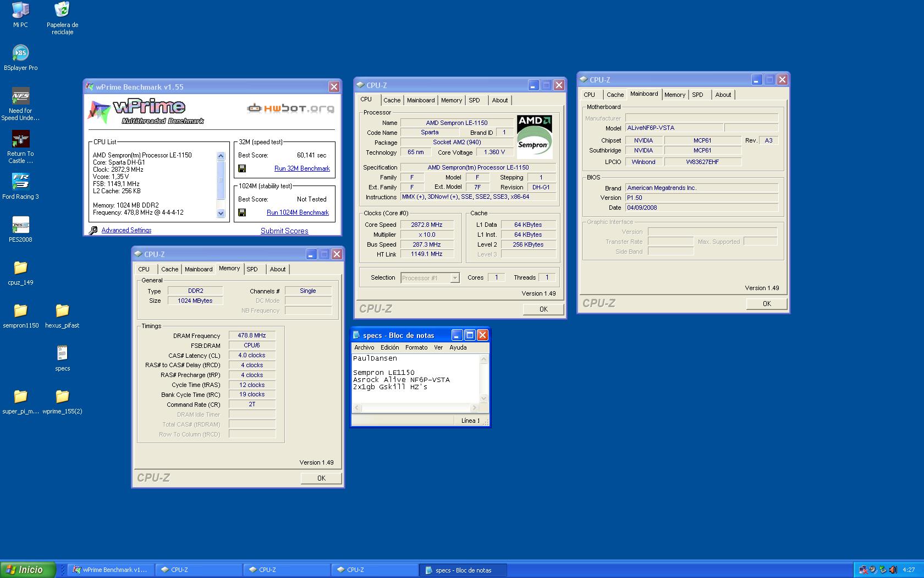Launch Ford Racing 3 shortcut

[x=20, y=186]
